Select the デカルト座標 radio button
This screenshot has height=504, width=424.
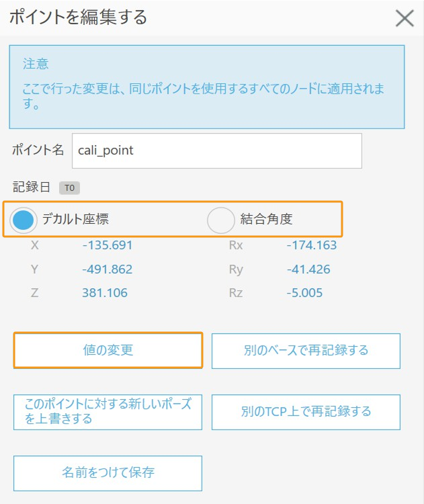pyautogui.click(x=24, y=219)
